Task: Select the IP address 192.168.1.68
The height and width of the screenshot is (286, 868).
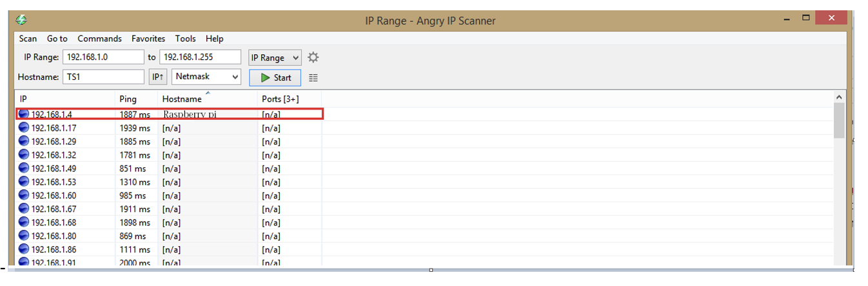Action: [x=54, y=223]
